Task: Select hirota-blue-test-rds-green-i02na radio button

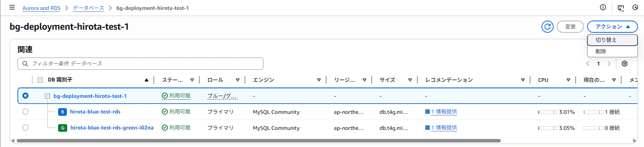Action: click(25, 128)
